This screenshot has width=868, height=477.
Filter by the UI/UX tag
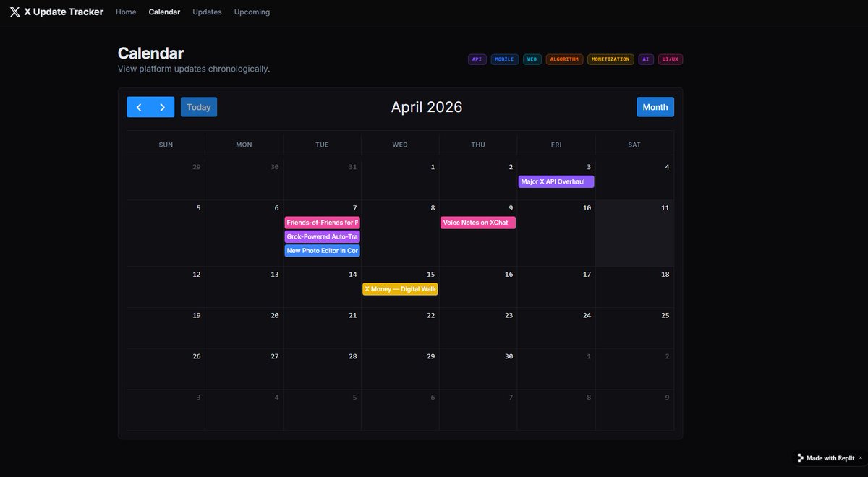click(x=671, y=59)
